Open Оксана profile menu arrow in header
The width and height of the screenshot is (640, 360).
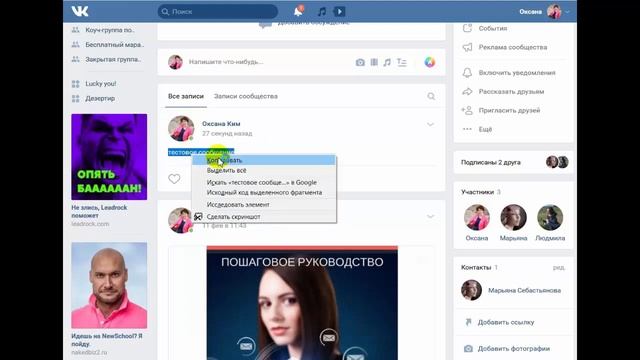[567, 12]
